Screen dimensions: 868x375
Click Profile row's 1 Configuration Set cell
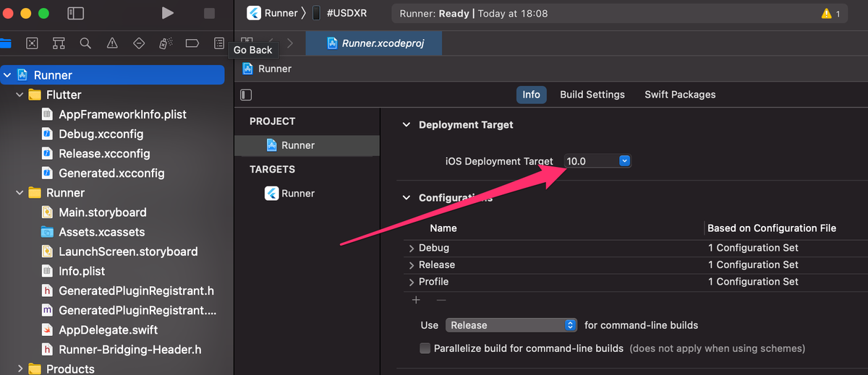(754, 282)
